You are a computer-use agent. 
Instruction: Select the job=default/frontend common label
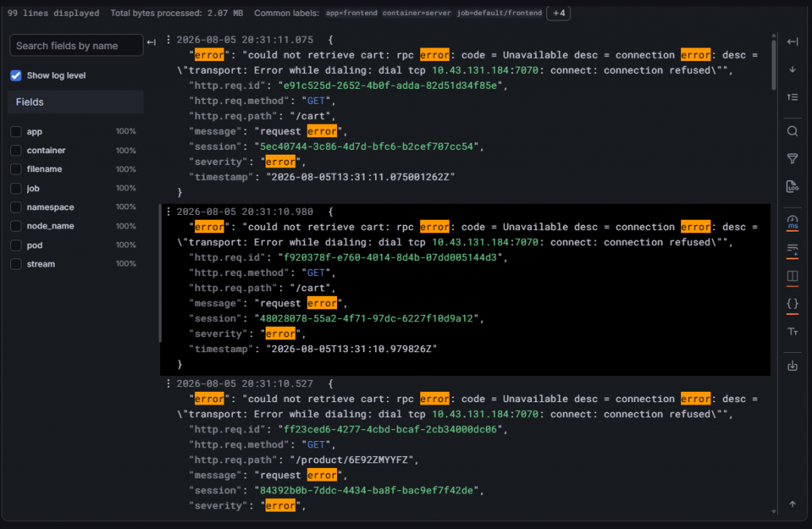click(500, 13)
